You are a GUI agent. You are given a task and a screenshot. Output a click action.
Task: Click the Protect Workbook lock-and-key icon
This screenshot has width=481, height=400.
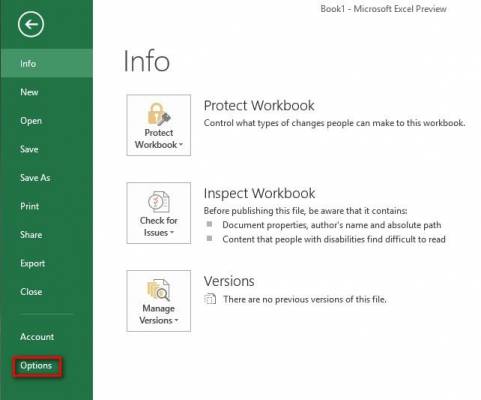[159, 114]
